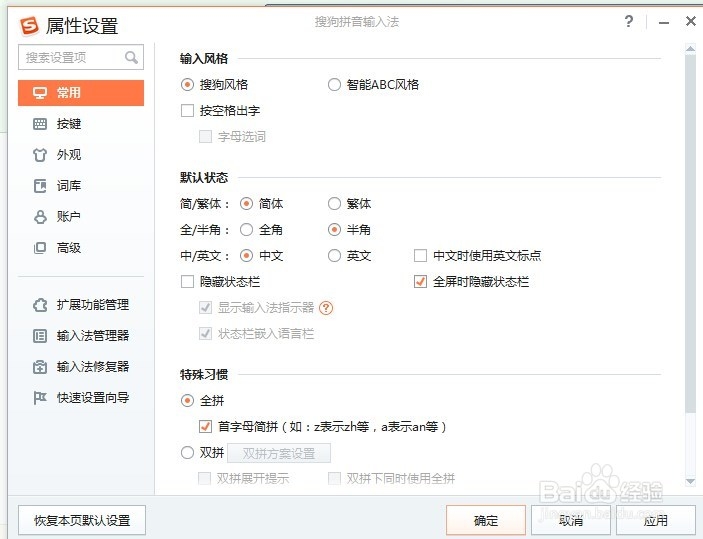The width and height of the screenshot is (703, 539).
Task: Toggle the disabled 字母选词 checkbox
Action: pyautogui.click(x=205, y=137)
